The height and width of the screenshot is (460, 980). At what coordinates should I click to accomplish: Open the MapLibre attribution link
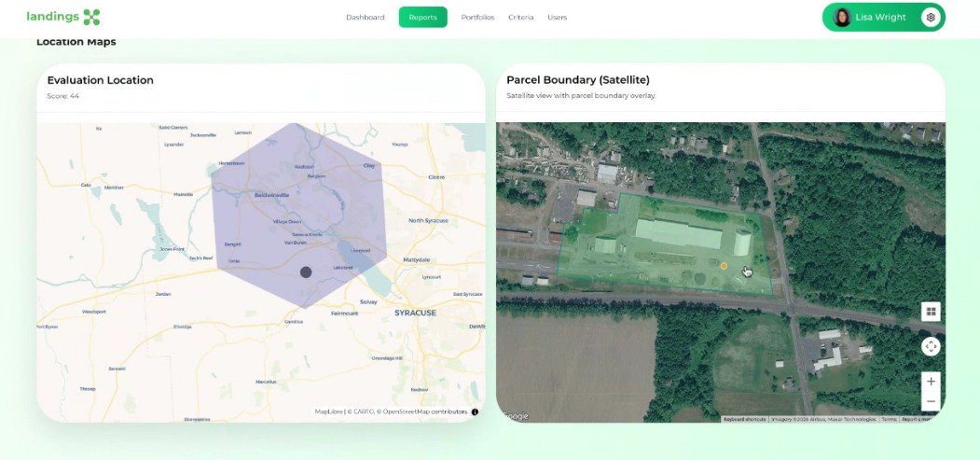pos(329,411)
